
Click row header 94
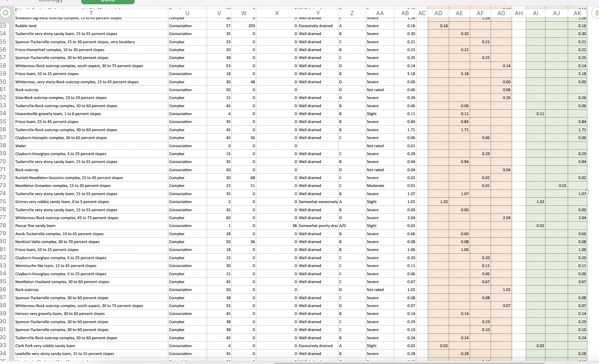tap(5, 353)
